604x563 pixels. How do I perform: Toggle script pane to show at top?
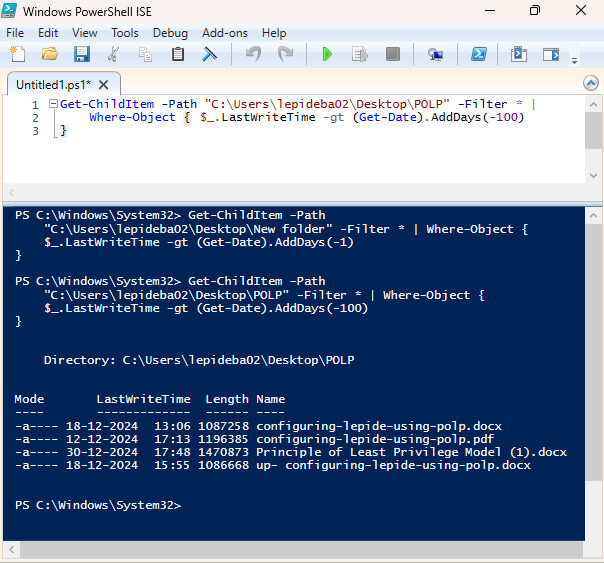[x=520, y=54]
